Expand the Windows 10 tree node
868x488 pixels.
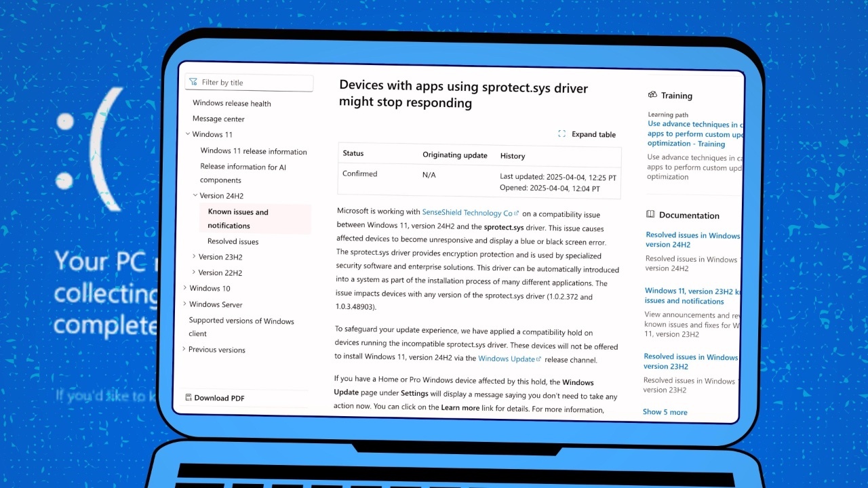point(184,288)
